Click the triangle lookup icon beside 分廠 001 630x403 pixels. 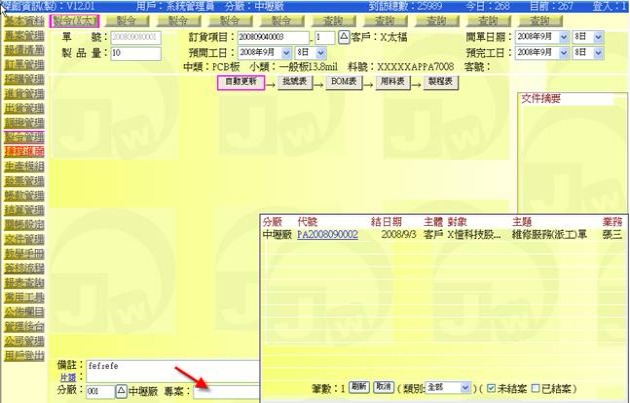coord(121,390)
